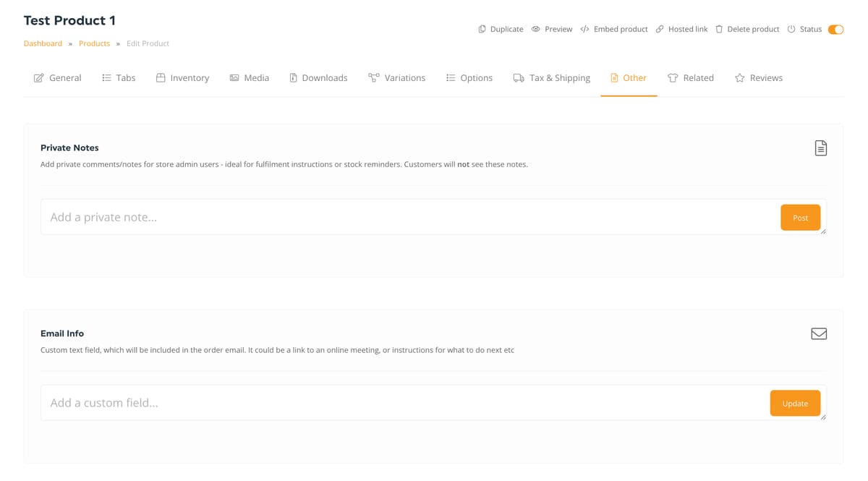Click the Update button for Email Info

click(x=795, y=404)
